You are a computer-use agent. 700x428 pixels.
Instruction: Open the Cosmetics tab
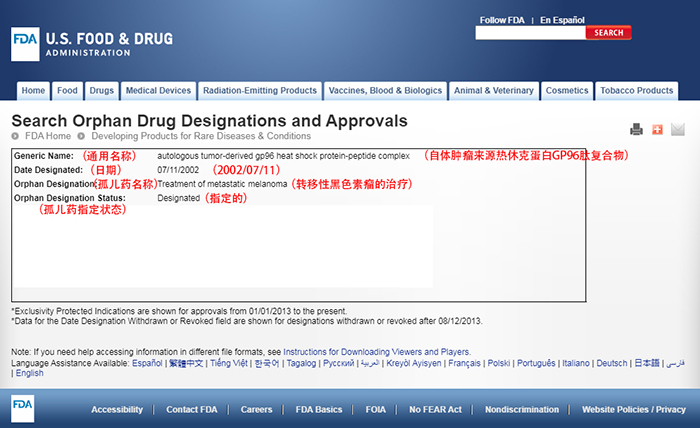coord(567,91)
